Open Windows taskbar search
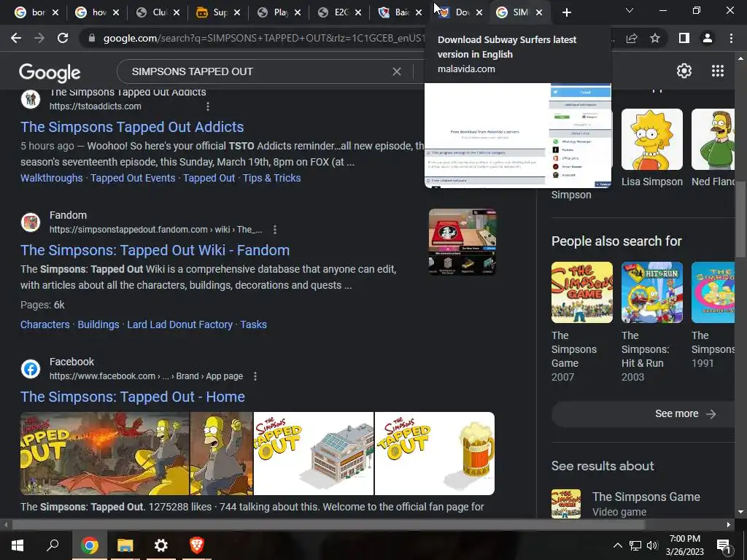The image size is (747, 560). coord(53,545)
